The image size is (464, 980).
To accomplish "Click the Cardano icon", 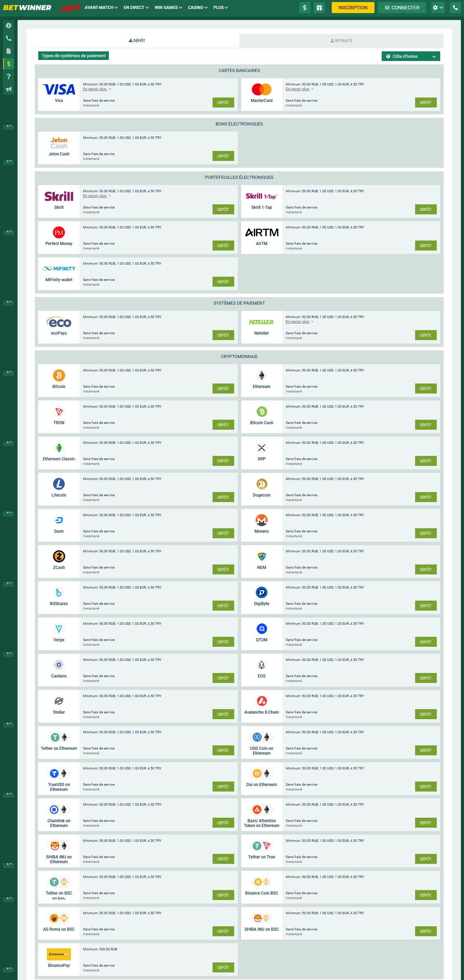I will click(59, 665).
